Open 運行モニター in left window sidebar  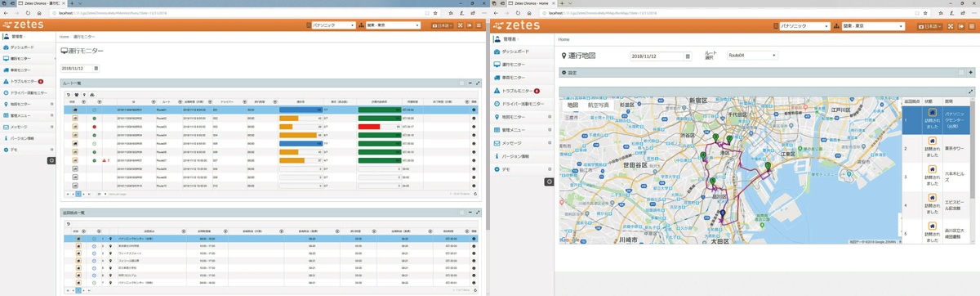click(21, 59)
